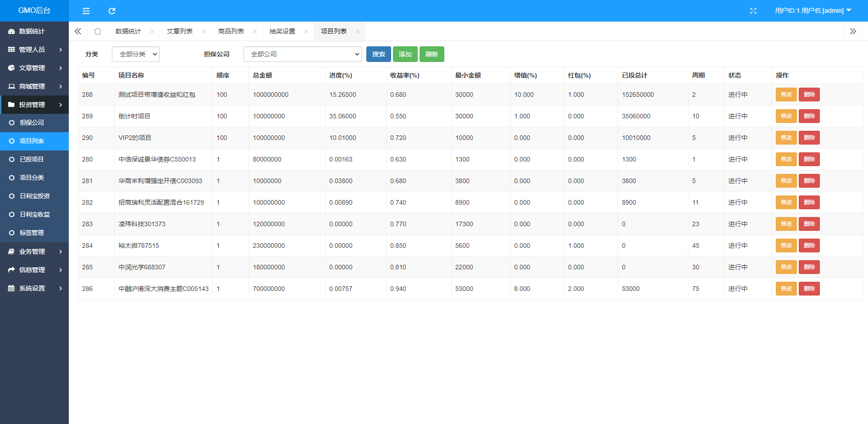The image size is (868, 424).
Task: Open 日利宝投资 in the sidebar
Action: [35, 196]
